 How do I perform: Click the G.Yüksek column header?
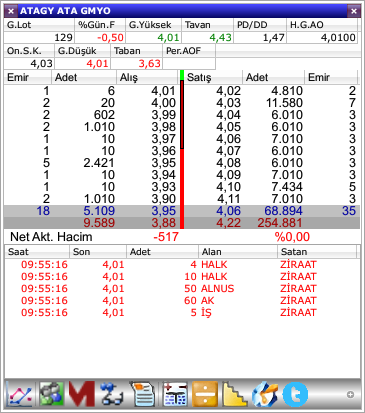tap(154, 25)
